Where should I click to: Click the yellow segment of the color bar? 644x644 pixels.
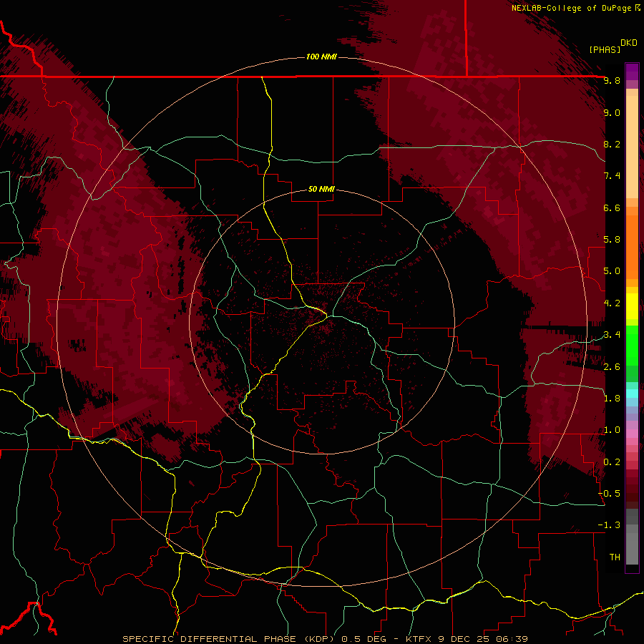pos(632,306)
